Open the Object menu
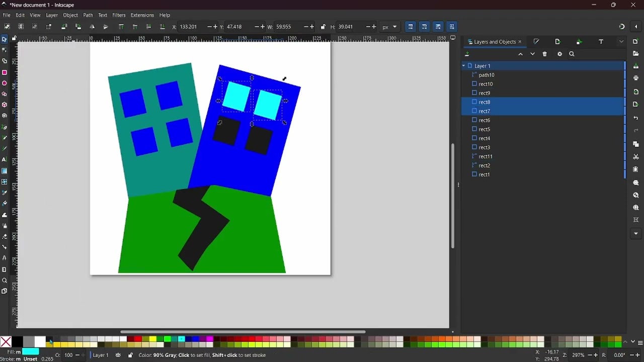 pos(70,15)
